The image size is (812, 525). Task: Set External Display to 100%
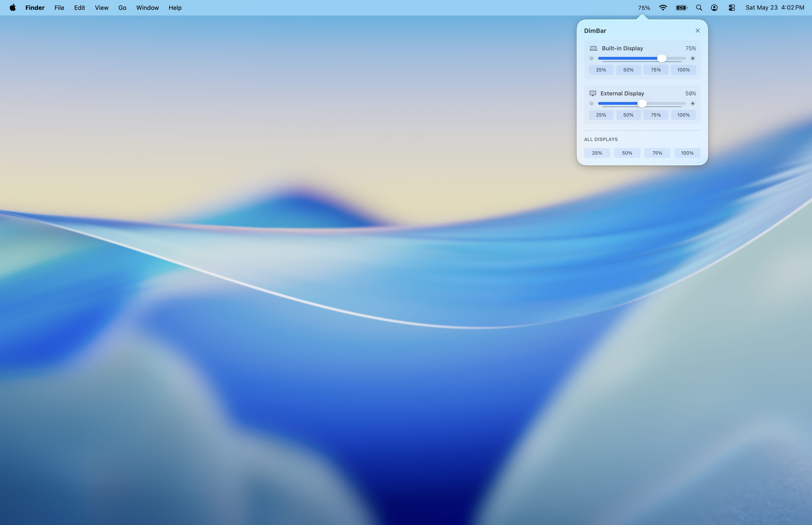pos(683,115)
